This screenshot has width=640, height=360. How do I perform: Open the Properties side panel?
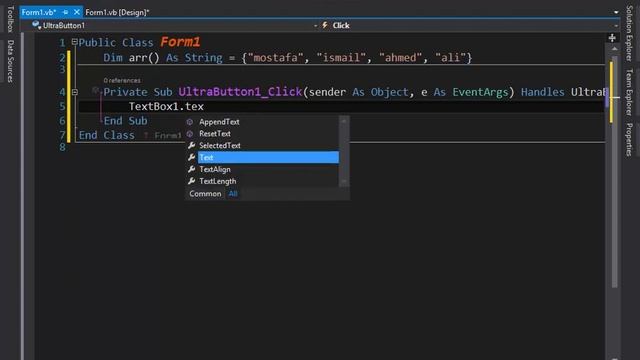click(x=629, y=139)
